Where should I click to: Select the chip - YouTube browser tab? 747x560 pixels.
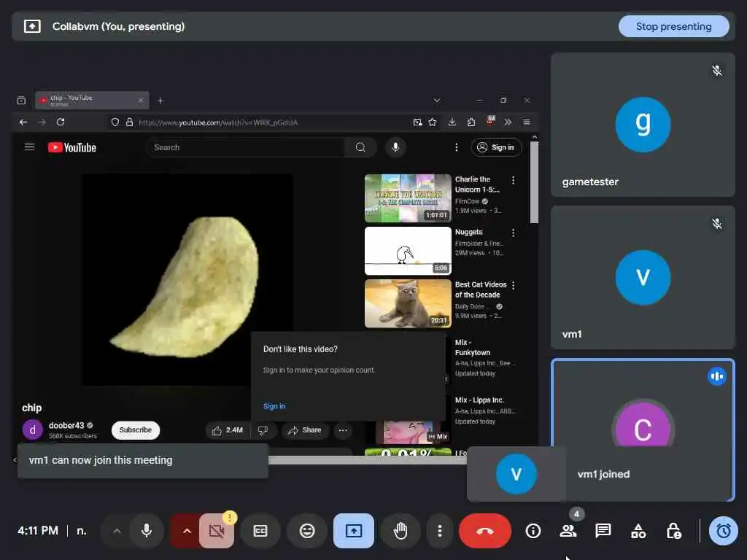pyautogui.click(x=92, y=100)
